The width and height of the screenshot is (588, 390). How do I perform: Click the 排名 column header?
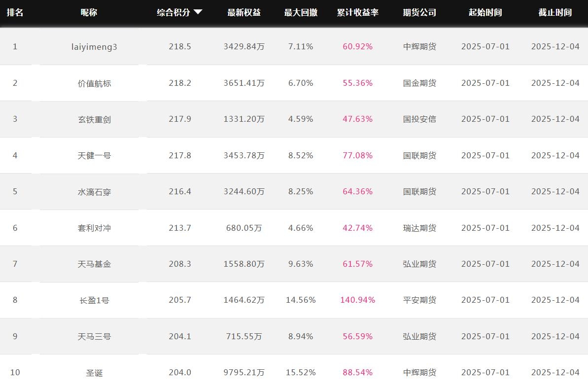click(x=15, y=13)
